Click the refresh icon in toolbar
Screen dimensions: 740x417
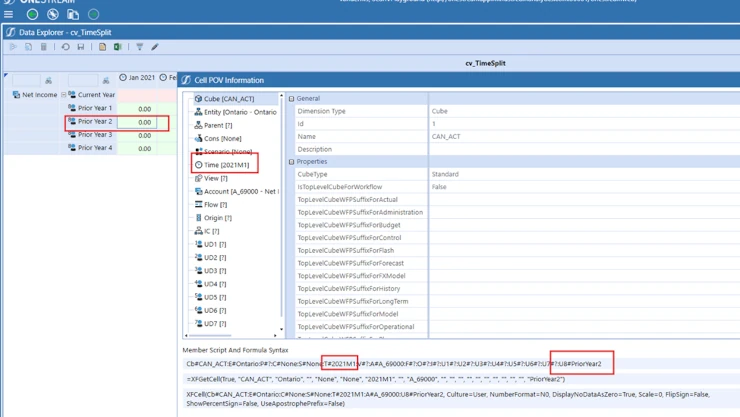(66, 47)
